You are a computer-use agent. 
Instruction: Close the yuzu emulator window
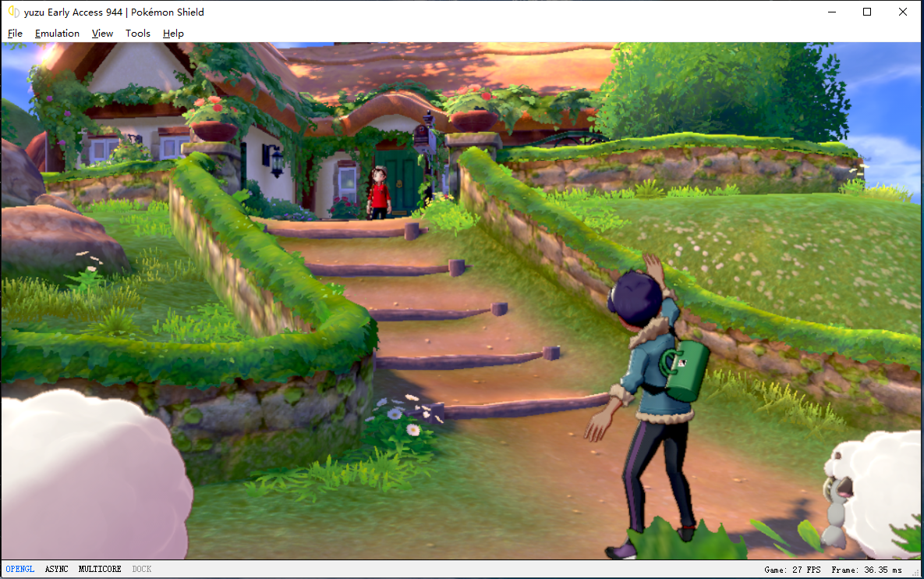click(x=903, y=12)
